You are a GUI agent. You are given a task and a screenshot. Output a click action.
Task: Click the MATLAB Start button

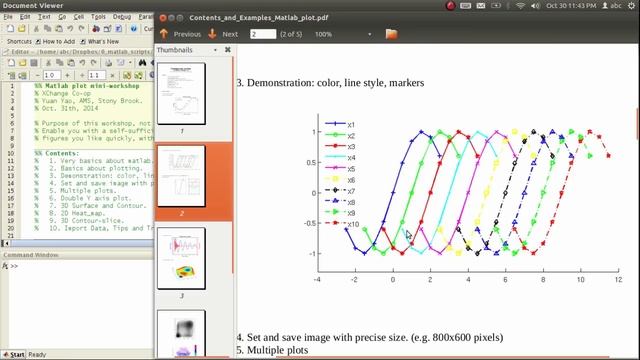pos(13,354)
